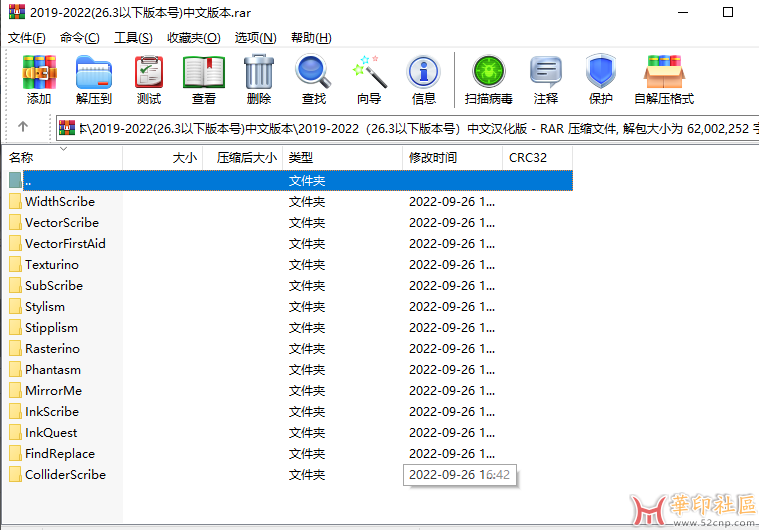Image resolution: width=759 pixels, height=530 pixels.
Task: Sort by 压缩后大小 column header
Action: [243, 158]
